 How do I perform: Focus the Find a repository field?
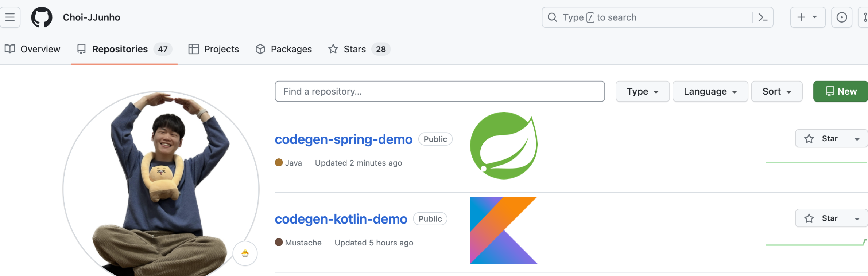click(439, 91)
